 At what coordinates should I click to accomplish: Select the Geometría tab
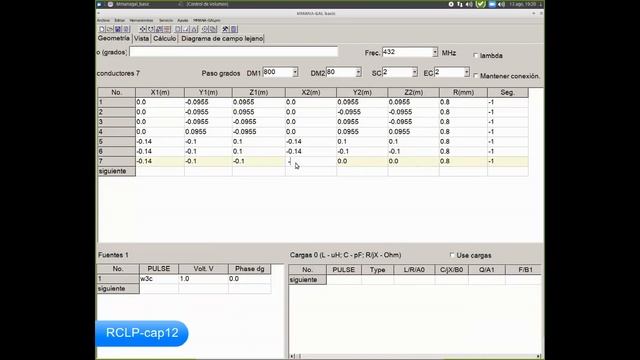click(x=113, y=38)
